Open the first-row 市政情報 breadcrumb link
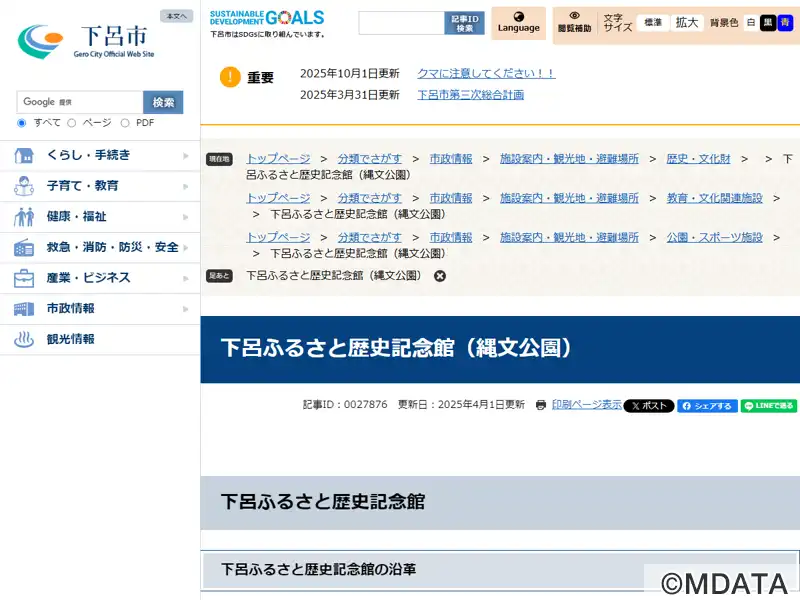This screenshot has width=800, height=600. point(451,159)
